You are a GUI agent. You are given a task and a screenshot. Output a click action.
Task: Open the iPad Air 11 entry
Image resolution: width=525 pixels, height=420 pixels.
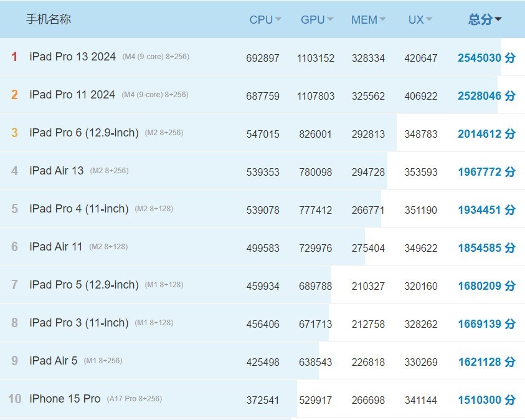[56, 247]
